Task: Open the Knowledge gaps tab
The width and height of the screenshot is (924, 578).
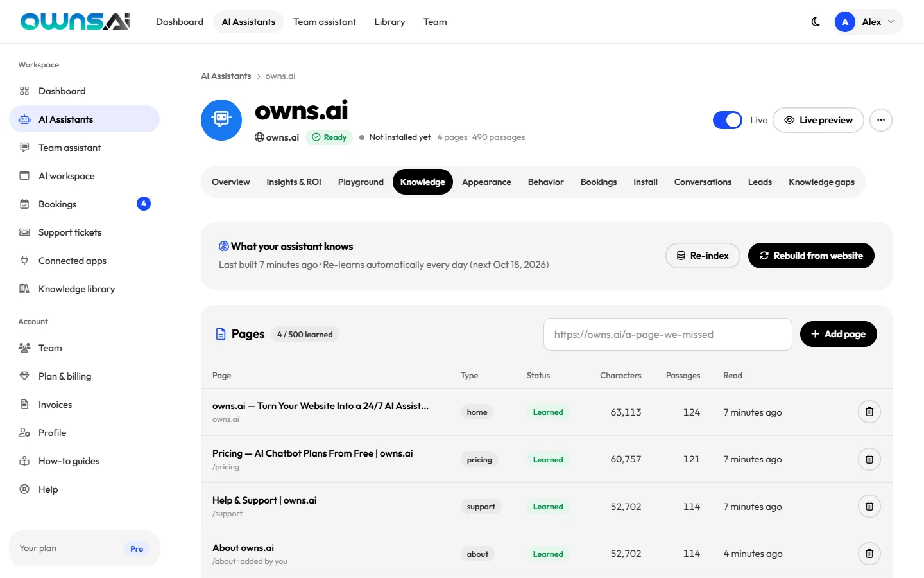Action: pos(821,182)
